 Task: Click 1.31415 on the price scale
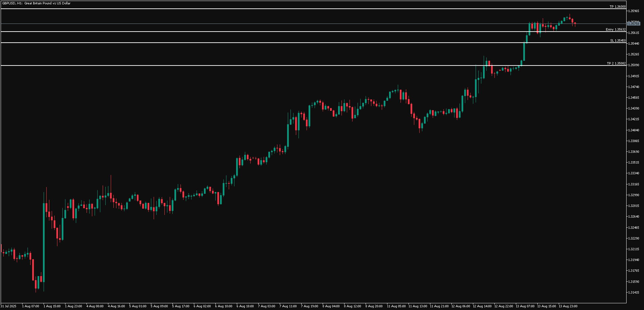(x=634, y=293)
